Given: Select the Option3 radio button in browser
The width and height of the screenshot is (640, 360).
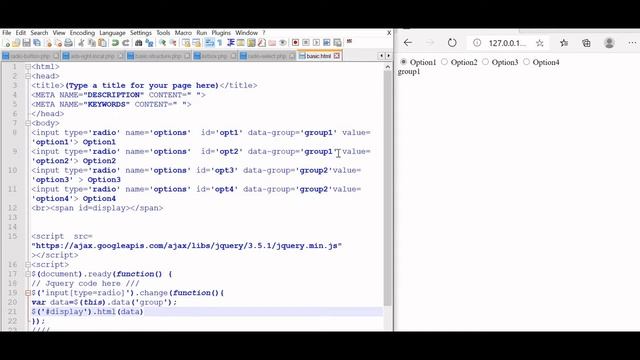Looking at the screenshot, I should coord(485,62).
